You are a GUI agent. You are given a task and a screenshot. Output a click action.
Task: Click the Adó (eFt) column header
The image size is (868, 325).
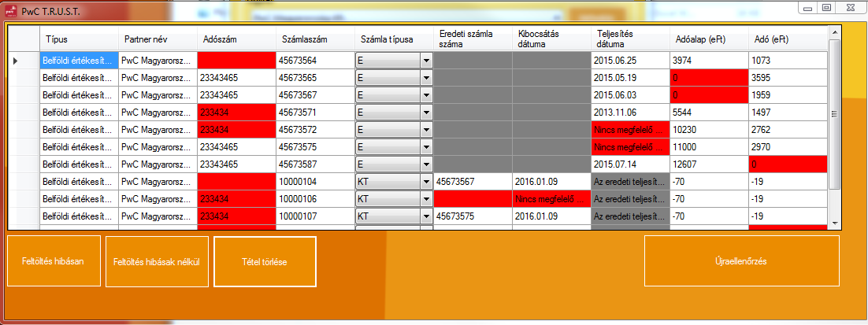click(788, 39)
